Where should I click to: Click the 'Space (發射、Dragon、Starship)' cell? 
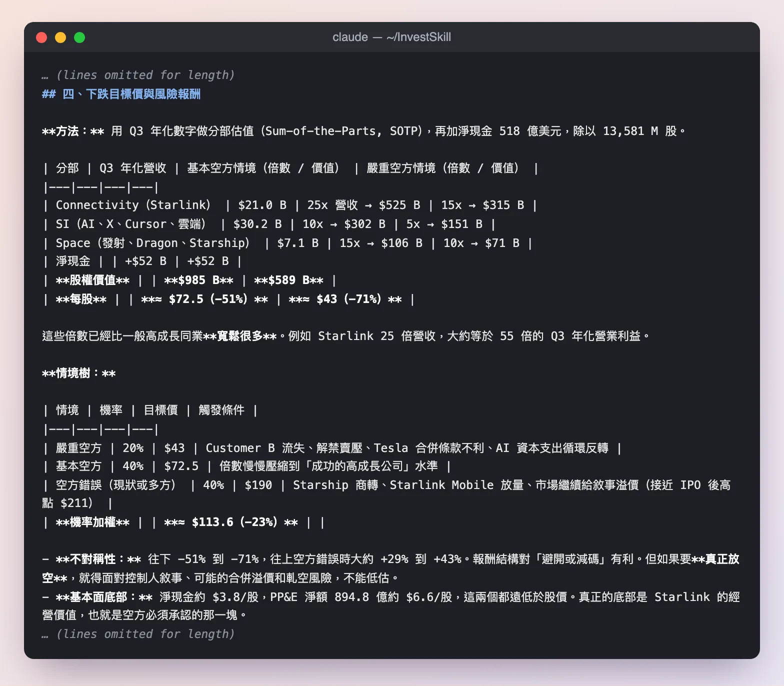pyautogui.click(x=152, y=243)
